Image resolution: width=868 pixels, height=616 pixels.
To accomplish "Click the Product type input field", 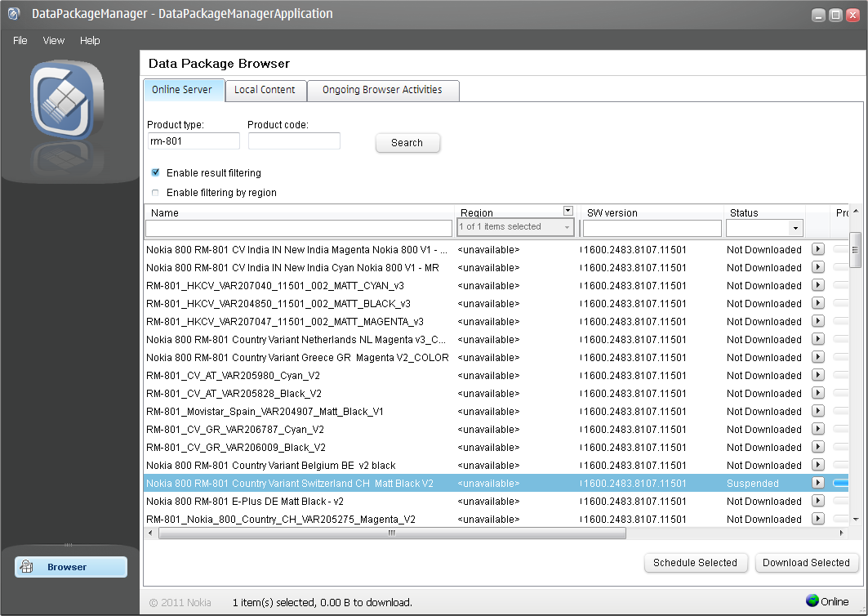I will tap(194, 141).
